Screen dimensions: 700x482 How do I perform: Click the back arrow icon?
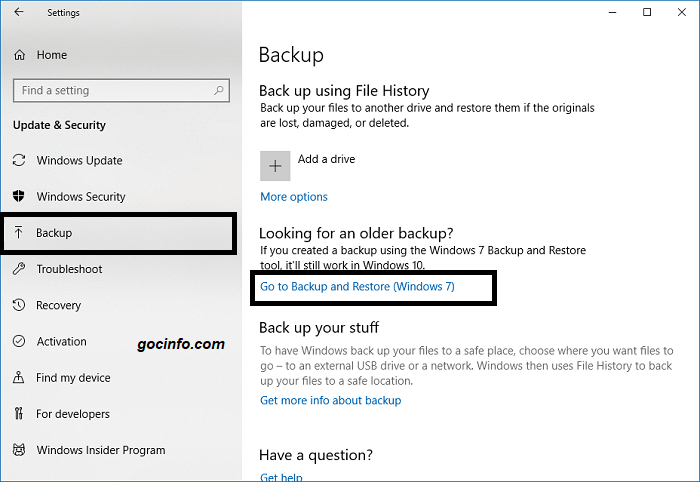tap(19, 13)
